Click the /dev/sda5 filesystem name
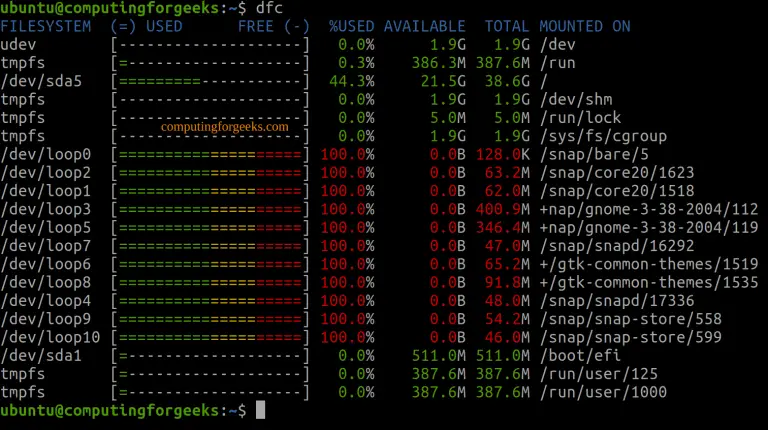768x430 pixels. coord(41,81)
